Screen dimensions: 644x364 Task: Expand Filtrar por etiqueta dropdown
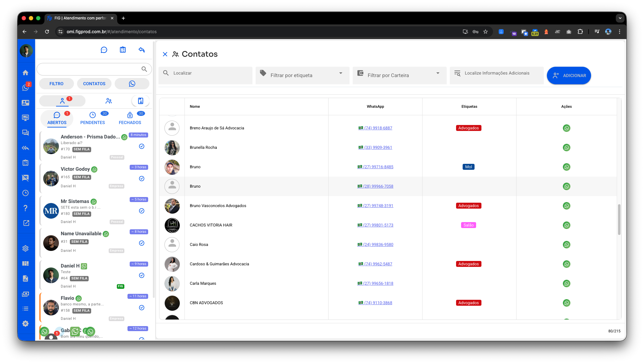coord(302,75)
